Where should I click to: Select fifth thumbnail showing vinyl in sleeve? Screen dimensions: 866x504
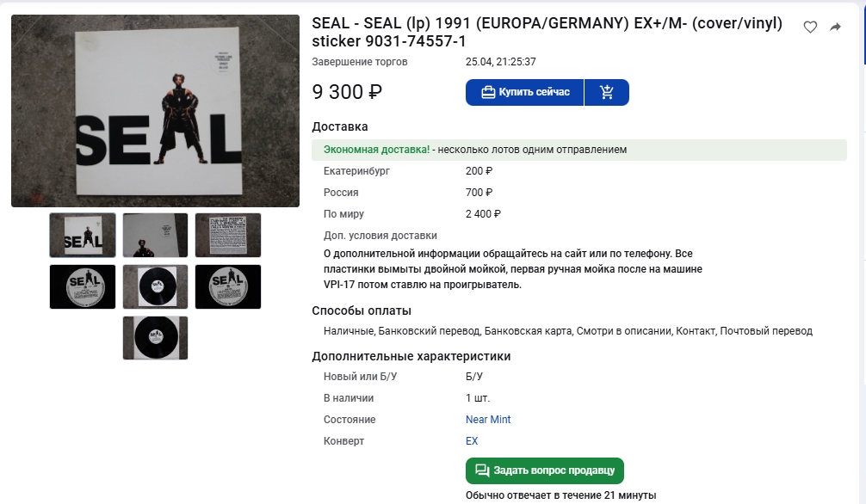(155, 286)
